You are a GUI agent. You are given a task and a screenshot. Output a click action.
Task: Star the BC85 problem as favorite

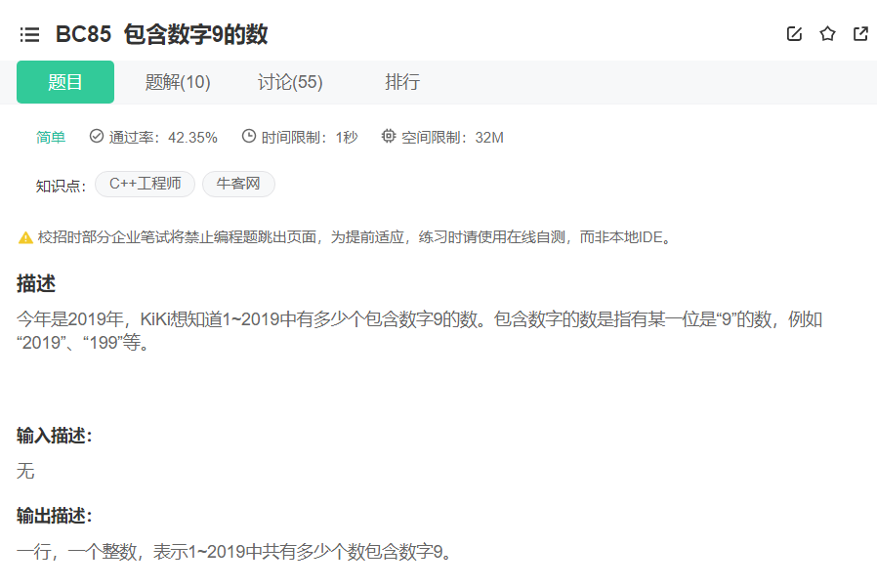click(827, 33)
